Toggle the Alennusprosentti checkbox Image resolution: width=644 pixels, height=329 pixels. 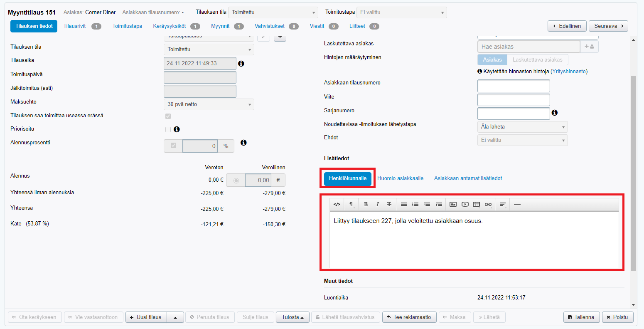(173, 146)
